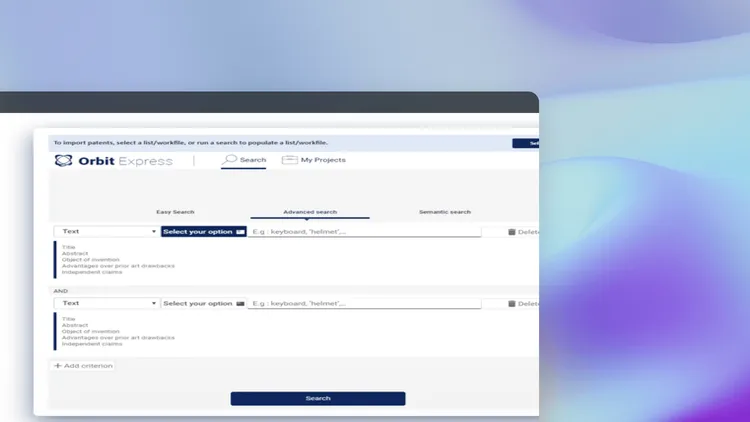
Task: Click the second keyword input field
Action: click(364, 303)
